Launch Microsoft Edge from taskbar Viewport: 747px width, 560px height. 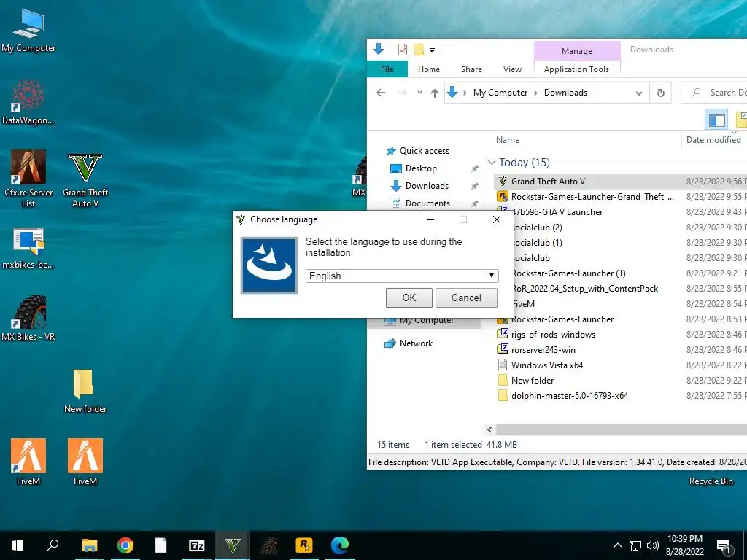(340, 545)
